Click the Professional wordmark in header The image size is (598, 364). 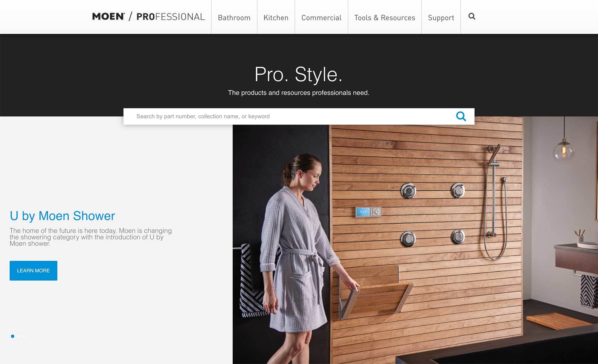(171, 17)
